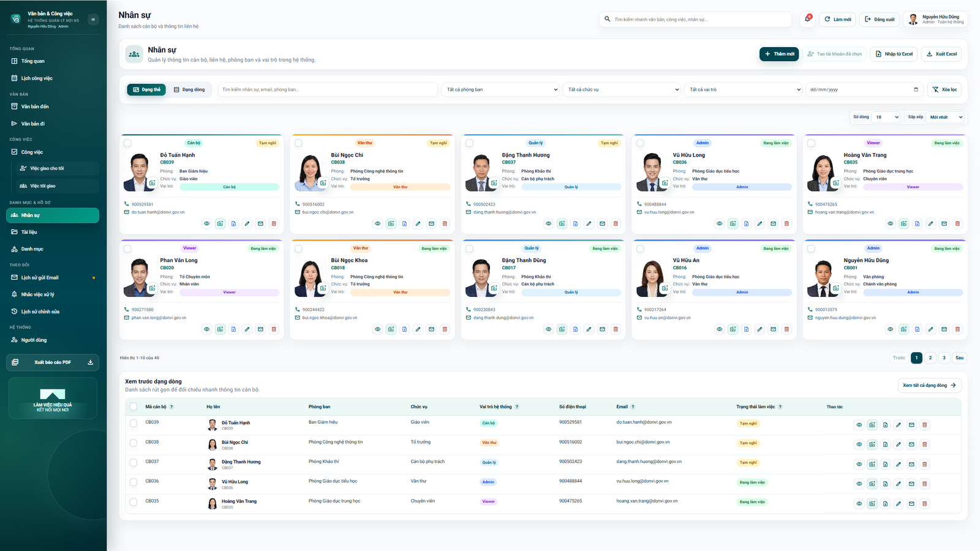Send email for table row CB037

coord(911,464)
